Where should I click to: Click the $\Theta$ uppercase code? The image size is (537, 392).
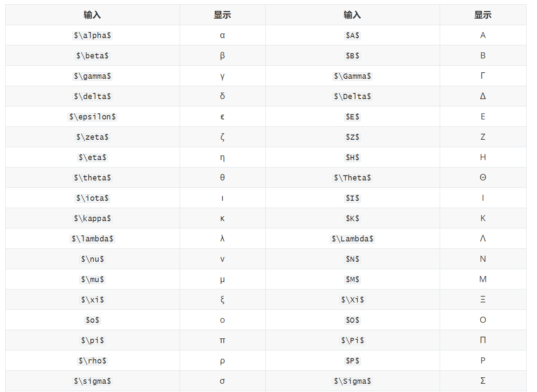[x=352, y=178]
